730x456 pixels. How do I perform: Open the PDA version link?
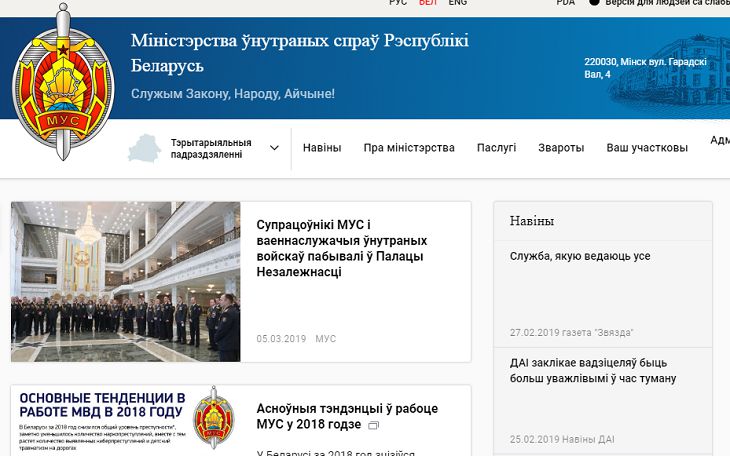click(x=566, y=3)
